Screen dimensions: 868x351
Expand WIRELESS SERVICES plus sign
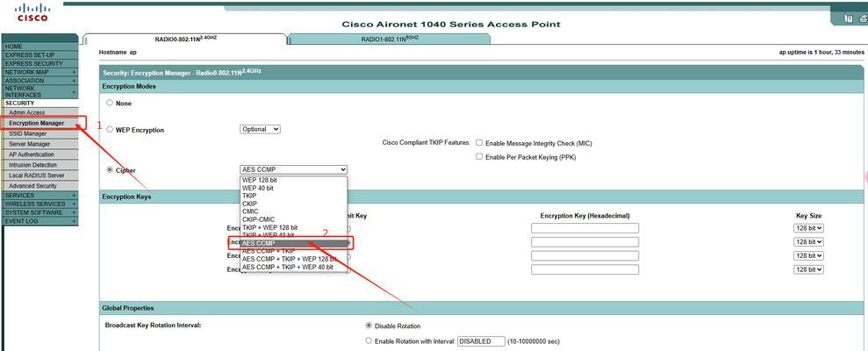pyautogui.click(x=74, y=204)
